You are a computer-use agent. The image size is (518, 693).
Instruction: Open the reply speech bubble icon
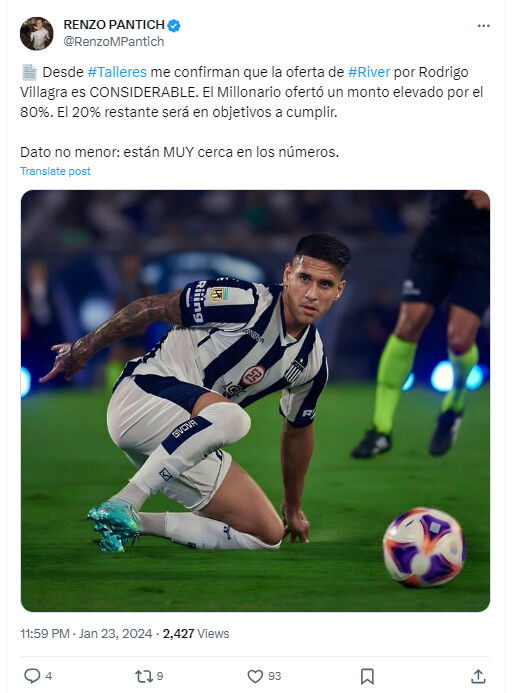32,676
